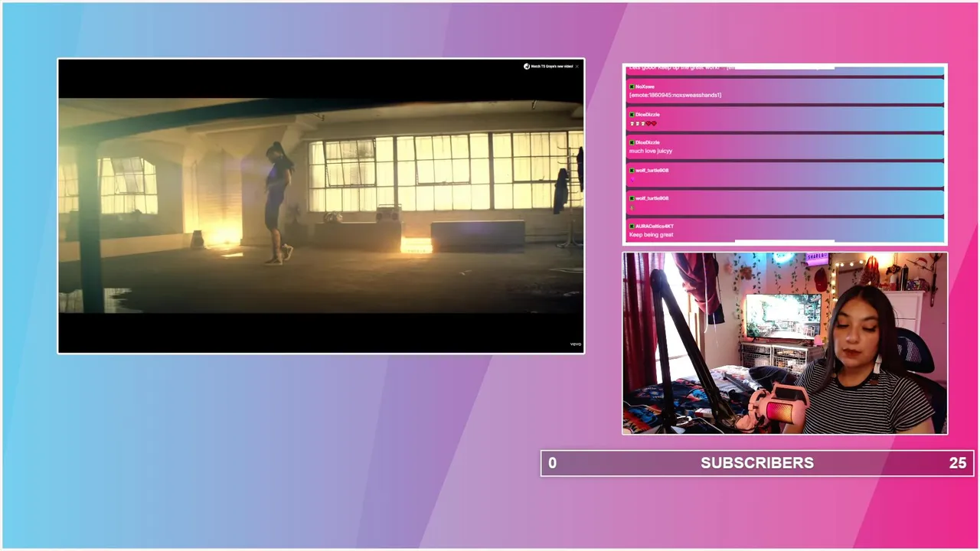Viewport: 980px width, 551px height.
Task: Select the streamer's webcam feed
Action: pyautogui.click(x=785, y=344)
